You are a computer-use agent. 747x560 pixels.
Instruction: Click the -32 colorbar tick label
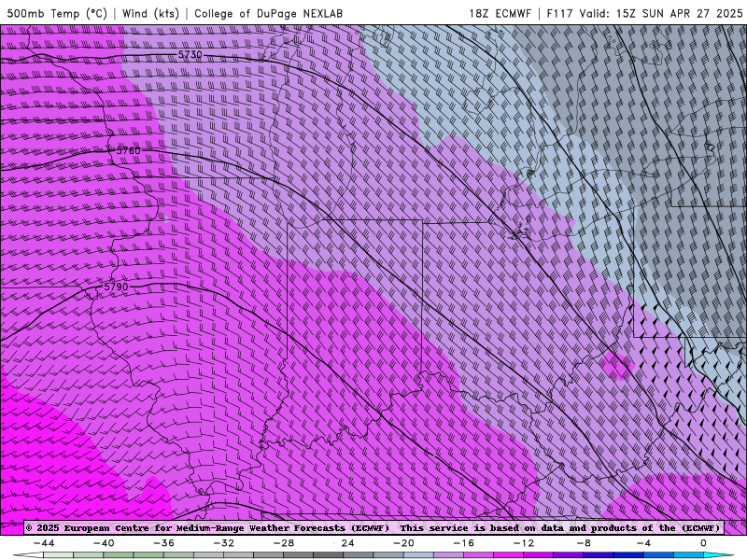(x=223, y=543)
